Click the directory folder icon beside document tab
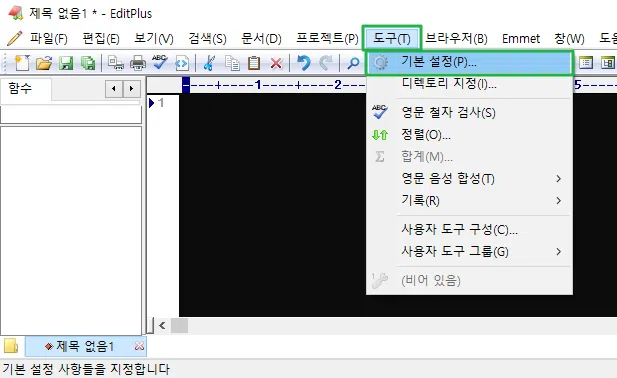617x378 pixels. coord(11,346)
